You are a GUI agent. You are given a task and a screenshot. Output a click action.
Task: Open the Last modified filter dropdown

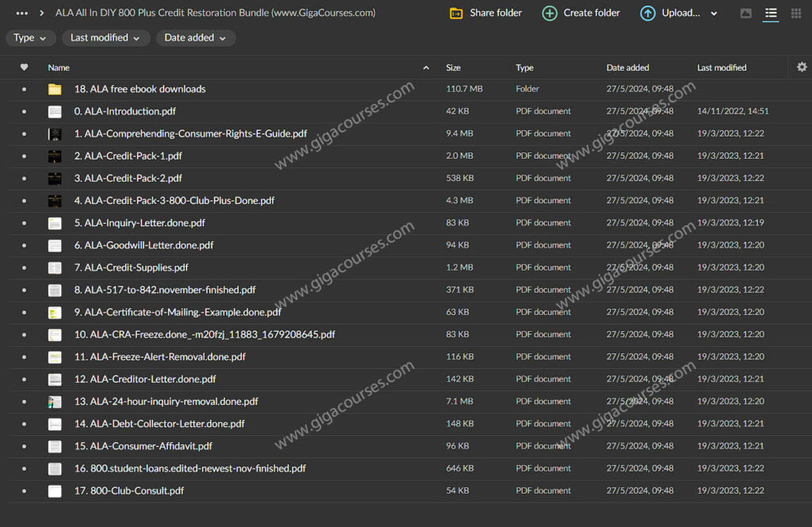point(105,38)
